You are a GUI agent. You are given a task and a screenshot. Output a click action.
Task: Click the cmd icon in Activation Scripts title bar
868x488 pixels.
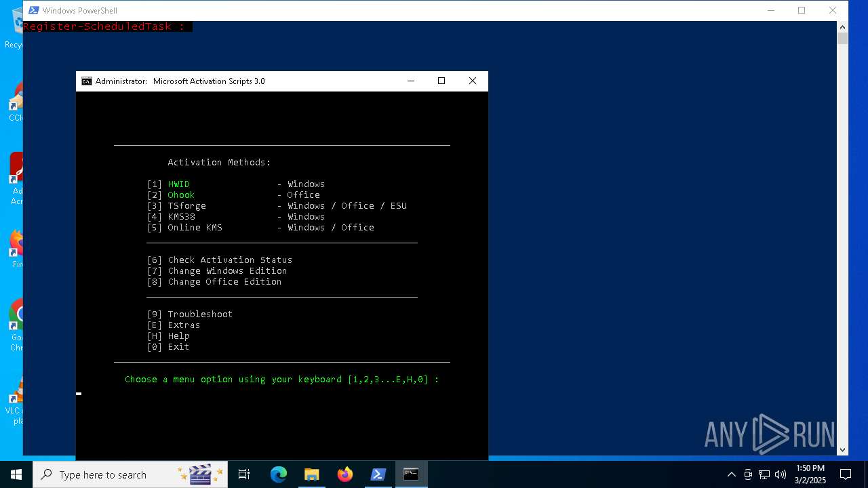pos(86,81)
